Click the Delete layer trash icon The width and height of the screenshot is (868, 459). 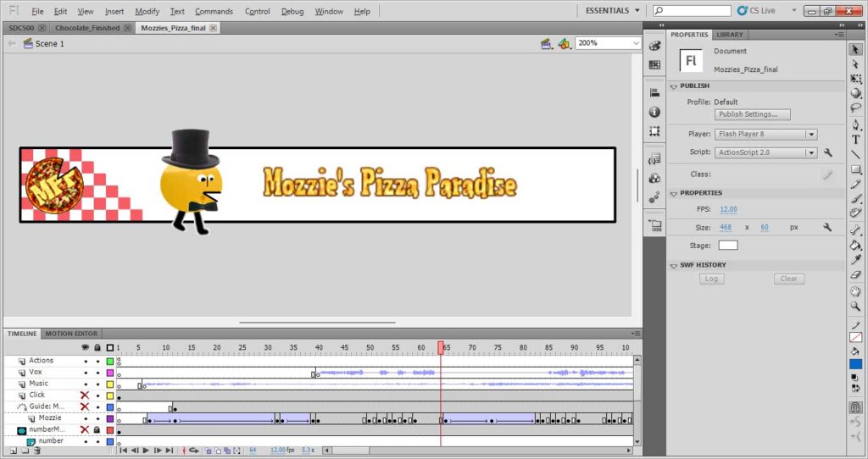[x=37, y=451]
